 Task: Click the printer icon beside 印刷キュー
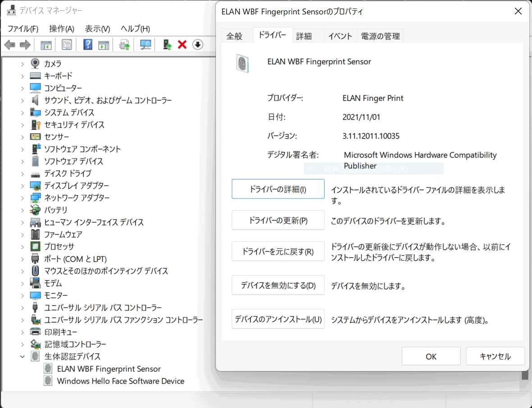[35, 332]
